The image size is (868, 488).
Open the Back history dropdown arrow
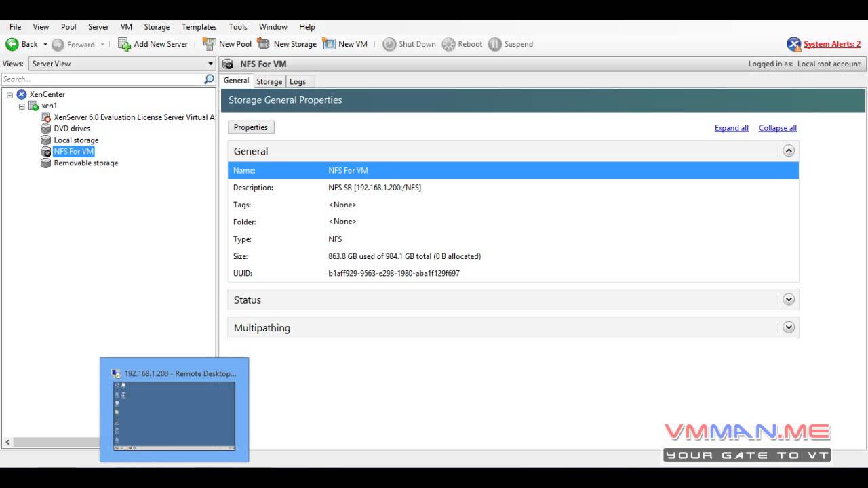click(45, 45)
